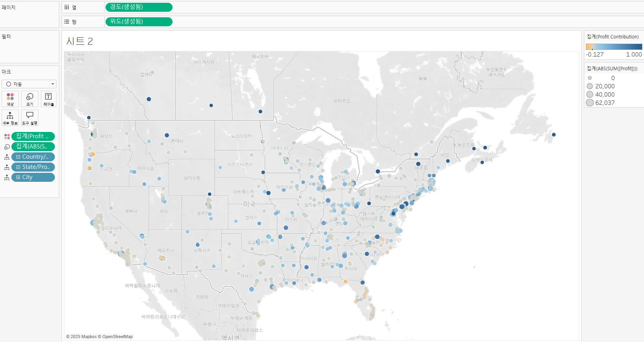Select the 위도(생성됨) pill on rows shelf

click(x=139, y=22)
